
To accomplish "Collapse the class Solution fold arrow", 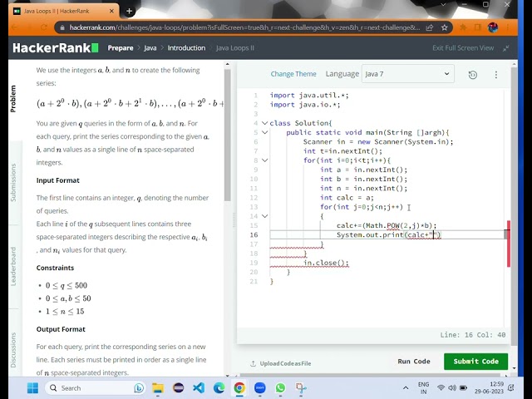I will [264, 123].
